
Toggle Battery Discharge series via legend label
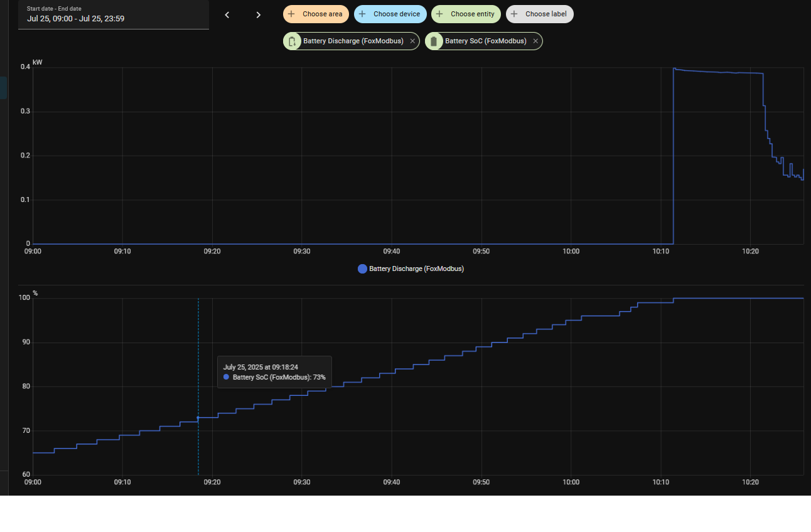416,269
